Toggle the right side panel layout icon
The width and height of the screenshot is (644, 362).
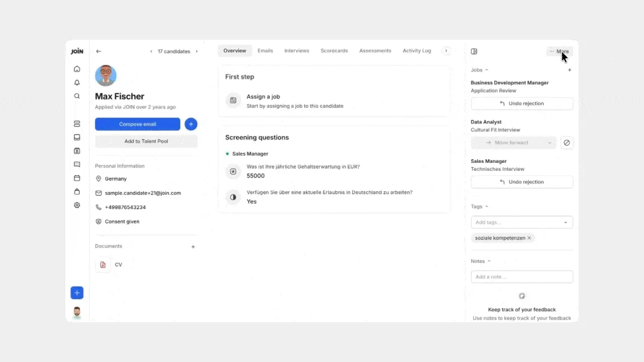(474, 51)
